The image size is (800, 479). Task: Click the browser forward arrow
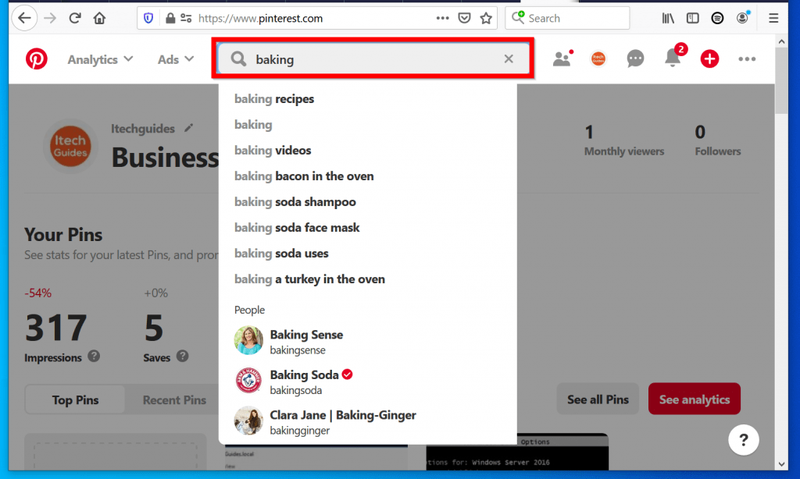coord(50,18)
